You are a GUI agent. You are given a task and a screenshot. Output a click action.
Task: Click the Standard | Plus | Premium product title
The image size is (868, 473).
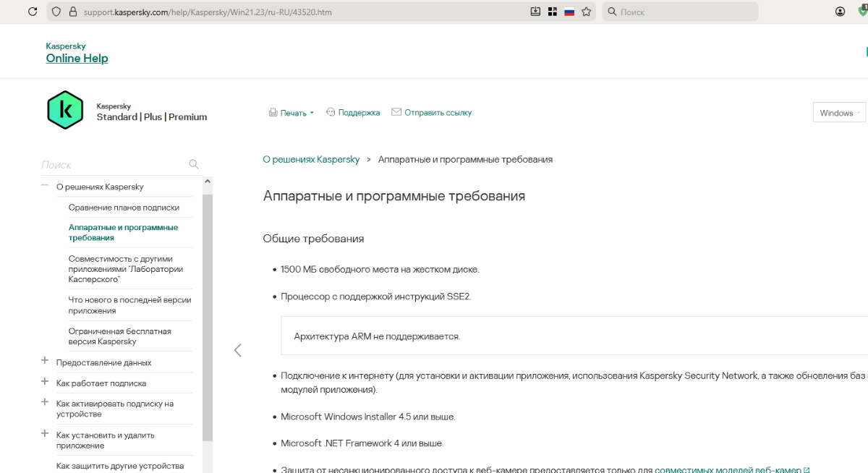click(x=152, y=117)
